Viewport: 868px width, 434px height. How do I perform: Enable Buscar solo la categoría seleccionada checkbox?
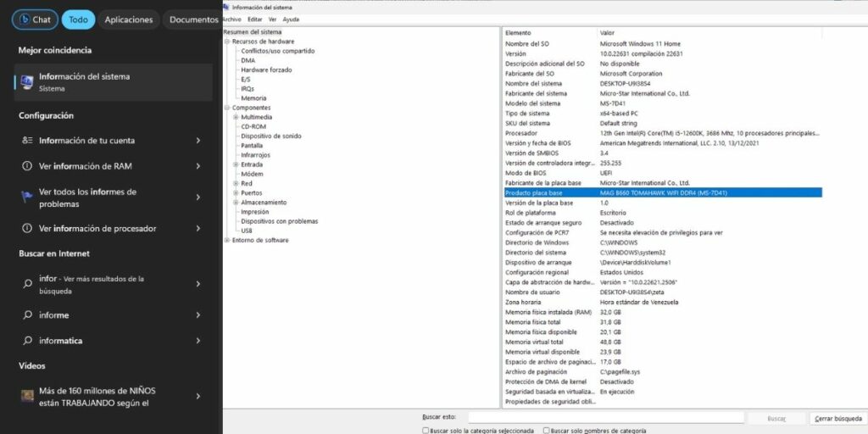pyautogui.click(x=426, y=430)
